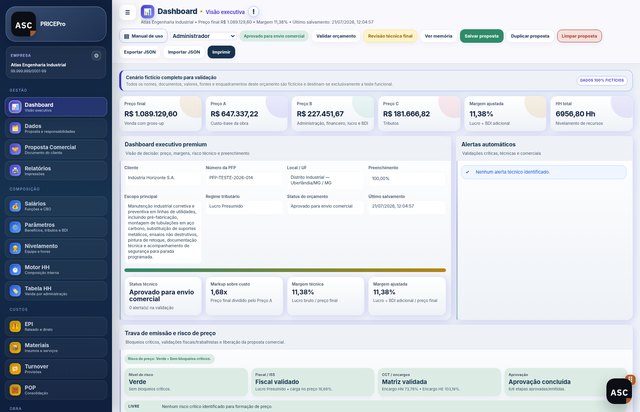
Task: Click the exclamation info icon beside Visão executiva
Action: point(253,12)
